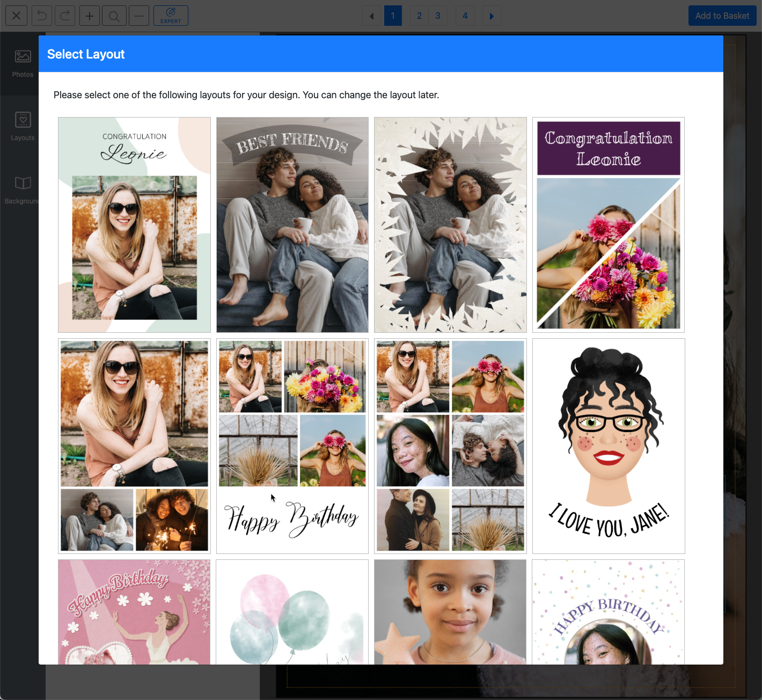This screenshot has width=762, height=700.
Task: Choose the Happy Birthday four-photo collage layout
Action: (x=292, y=446)
